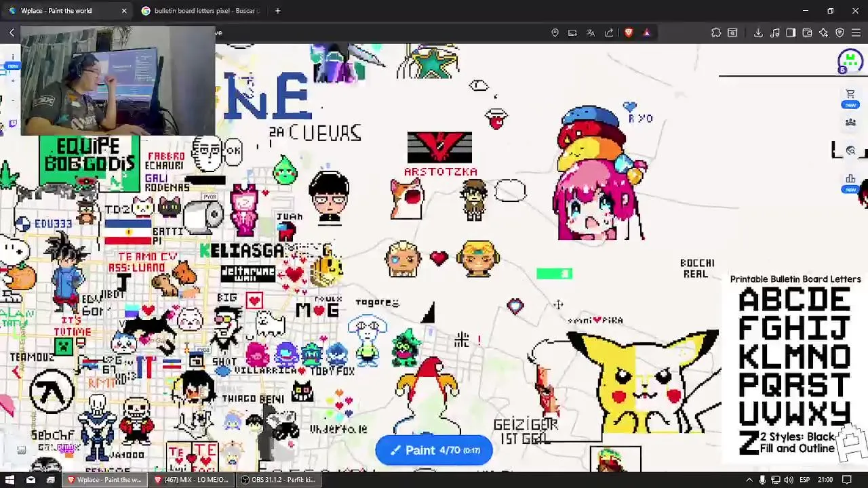
Task: Click the share page arrow icon
Action: (609, 33)
